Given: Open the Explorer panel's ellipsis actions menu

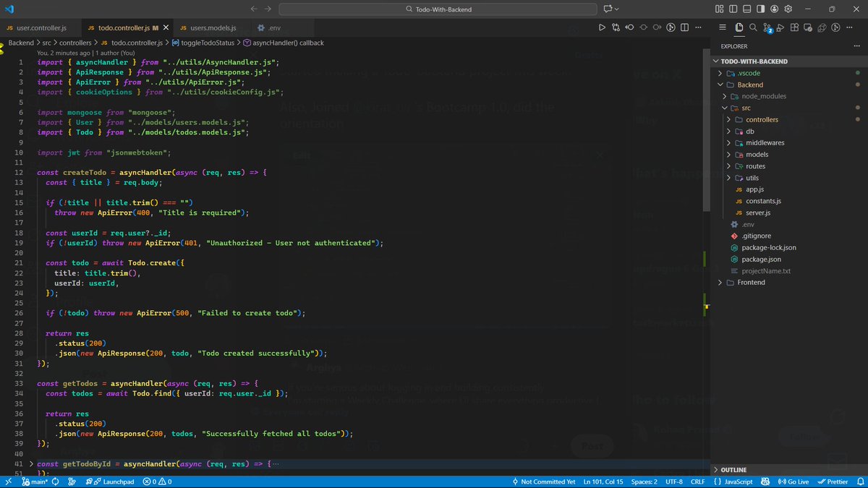Looking at the screenshot, I should click(856, 46).
